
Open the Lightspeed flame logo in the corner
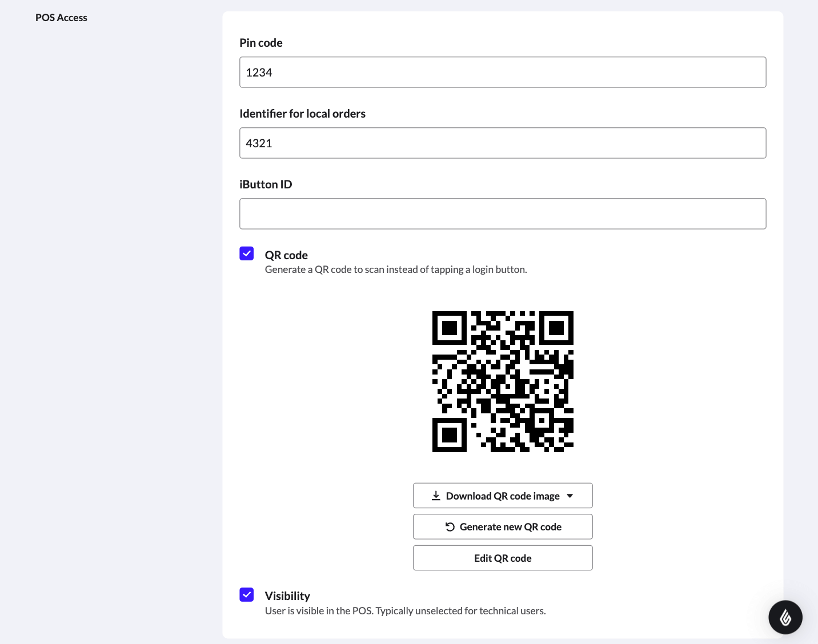pyautogui.click(x=785, y=617)
